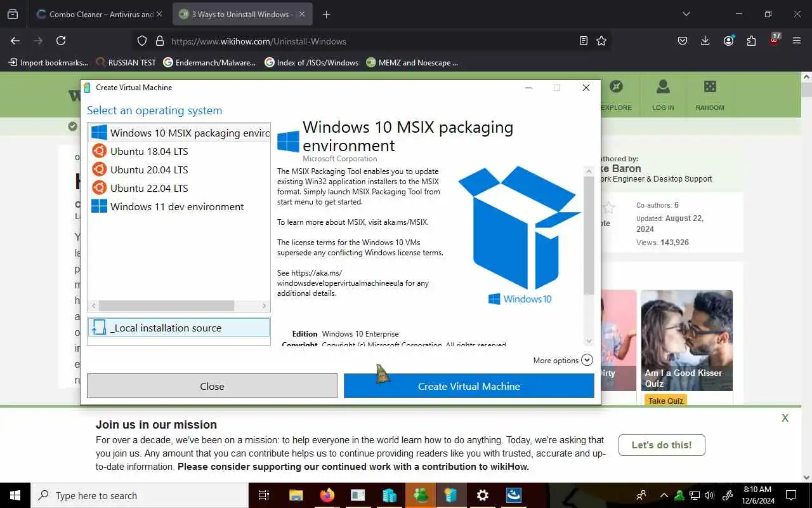Image resolution: width=812 pixels, height=508 pixels.
Task: Open RUSSIAN TEST bookmark
Action: click(x=126, y=62)
